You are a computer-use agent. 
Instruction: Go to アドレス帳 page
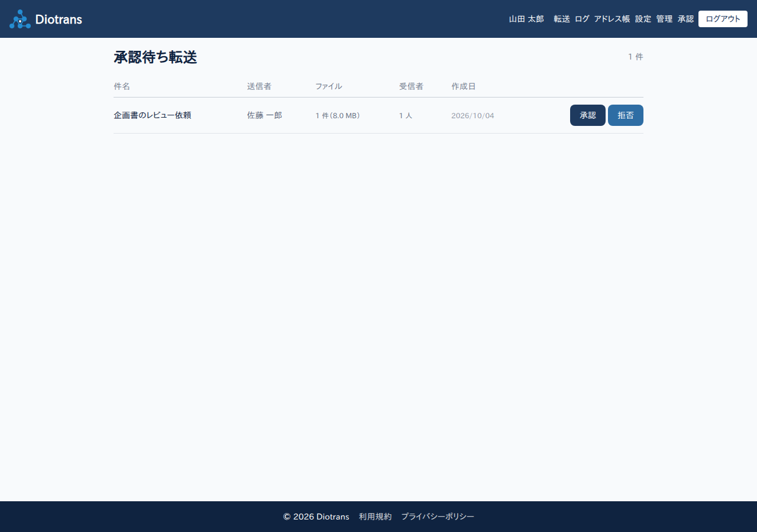click(x=612, y=19)
